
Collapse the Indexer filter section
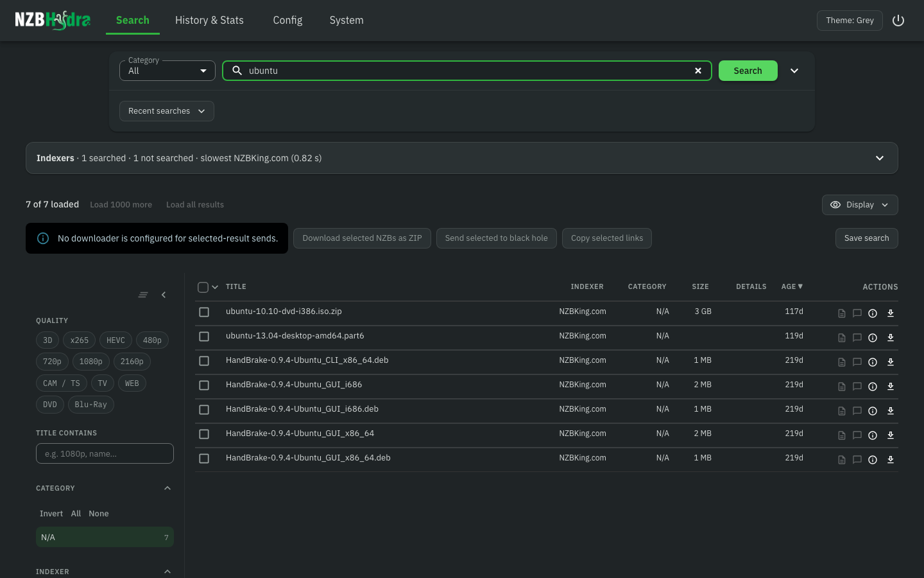coord(167,572)
